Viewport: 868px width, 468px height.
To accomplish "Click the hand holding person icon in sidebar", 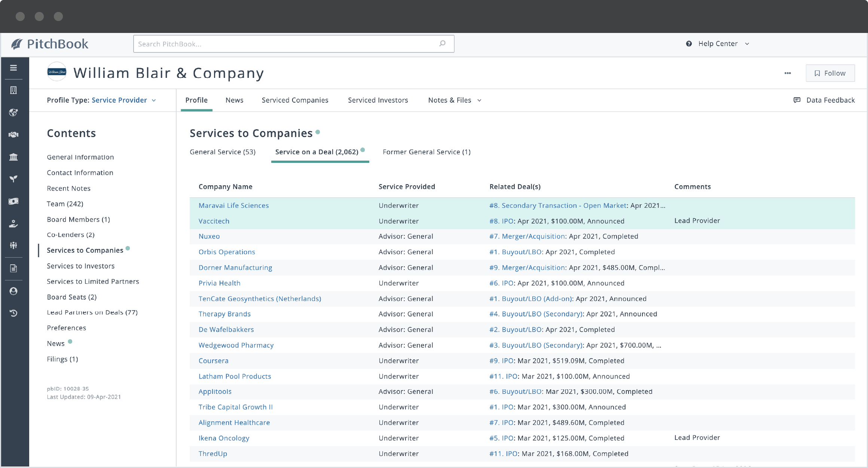I will coord(13,224).
